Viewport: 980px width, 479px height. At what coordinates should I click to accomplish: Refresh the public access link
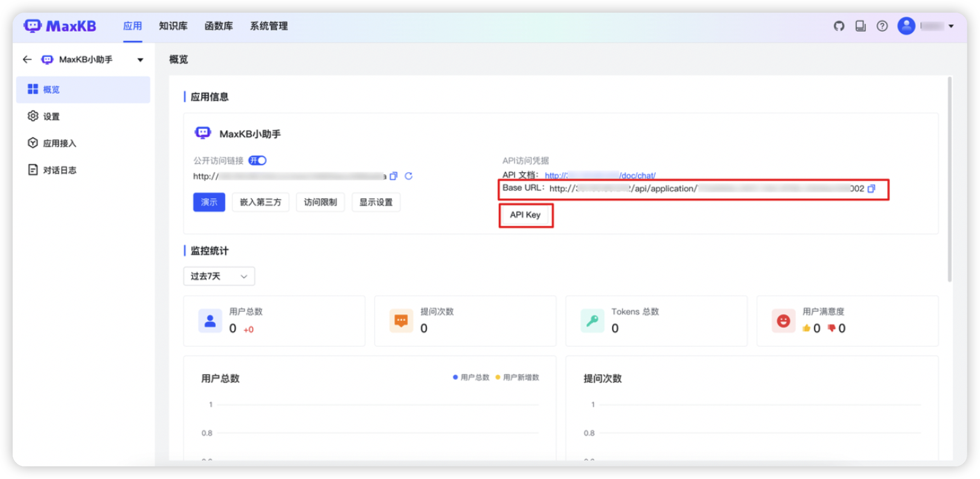pyautogui.click(x=409, y=176)
